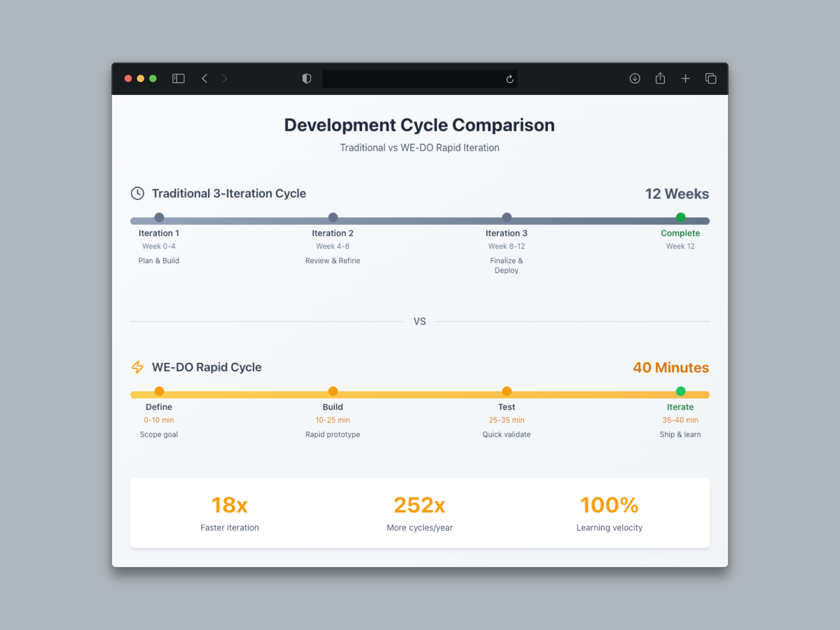Select the green Iterate marker
Viewport: 840px width, 630px height.
680,391
